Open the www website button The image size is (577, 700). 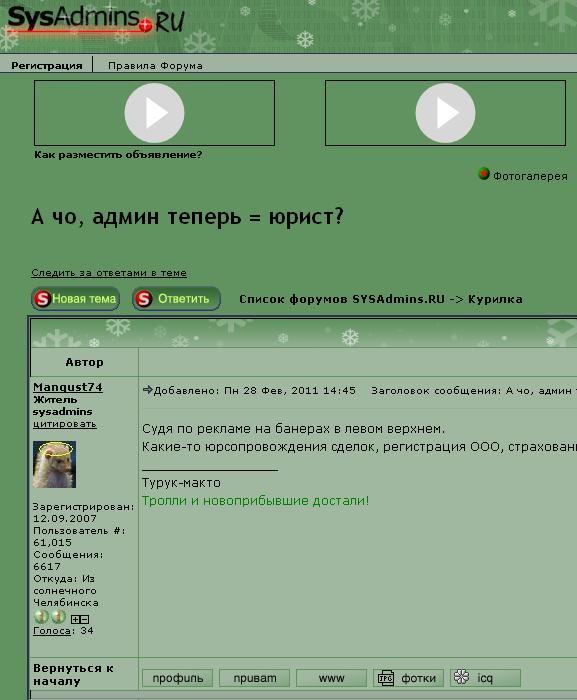[331, 678]
